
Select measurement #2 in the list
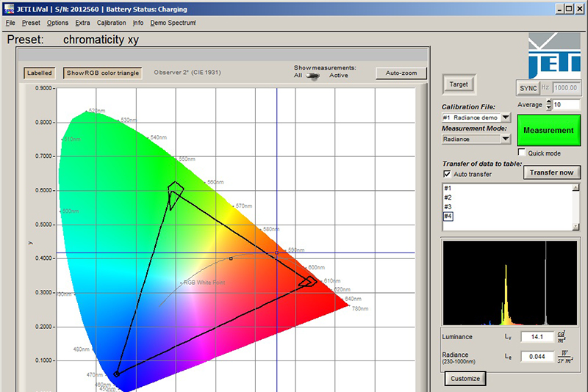[x=448, y=197]
